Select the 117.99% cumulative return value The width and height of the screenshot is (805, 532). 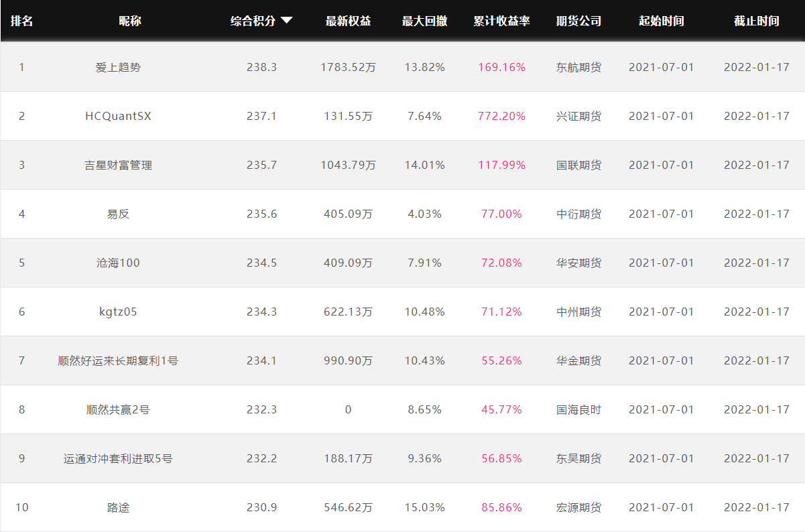(x=501, y=165)
